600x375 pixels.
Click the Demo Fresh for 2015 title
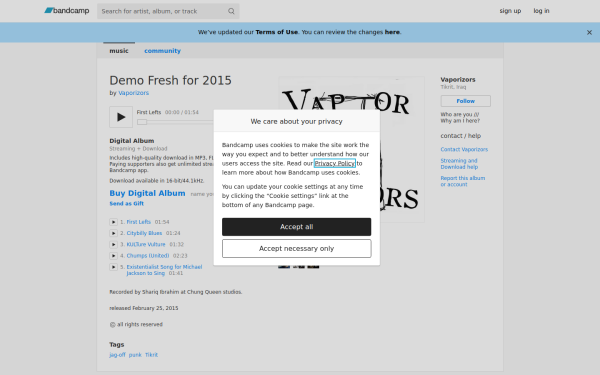coord(170,80)
